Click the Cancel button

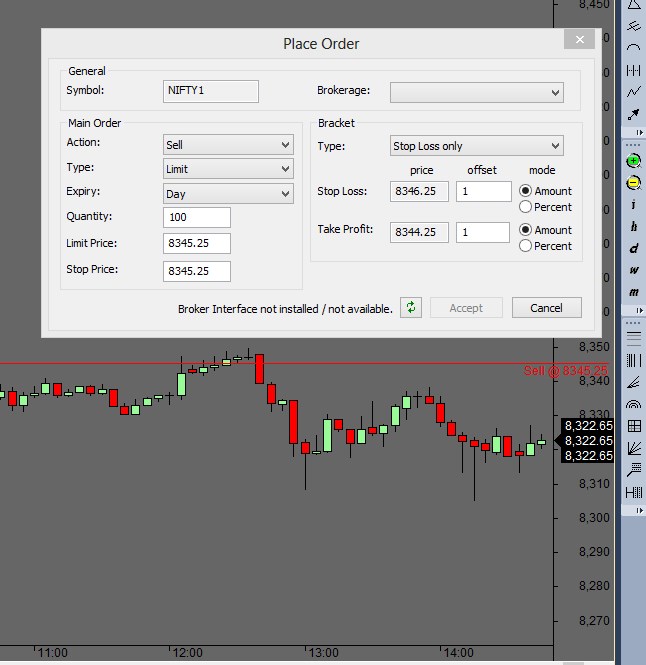coord(546,307)
